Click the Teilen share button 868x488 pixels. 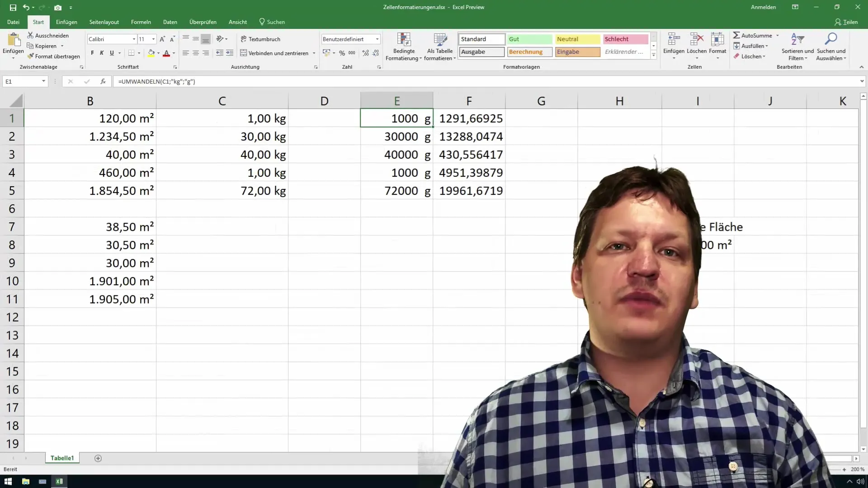pyautogui.click(x=846, y=22)
